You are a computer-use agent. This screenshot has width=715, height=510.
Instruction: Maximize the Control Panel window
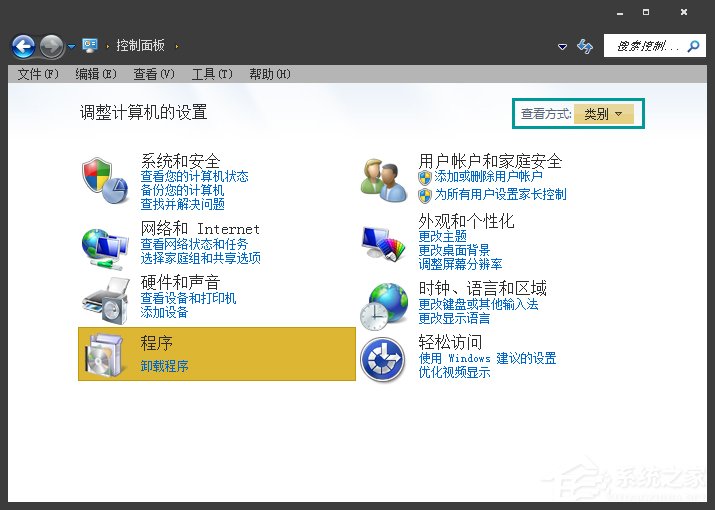[646, 12]
